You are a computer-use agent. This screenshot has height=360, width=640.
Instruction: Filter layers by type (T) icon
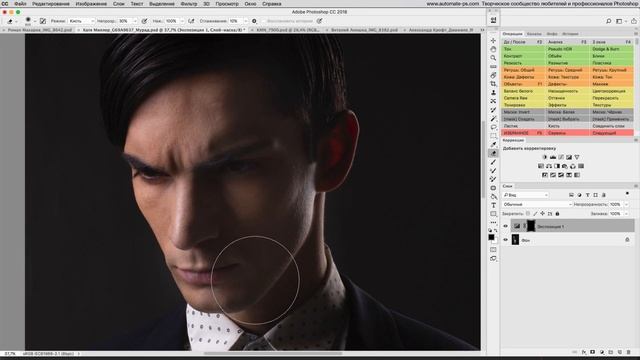coord(587,195)
